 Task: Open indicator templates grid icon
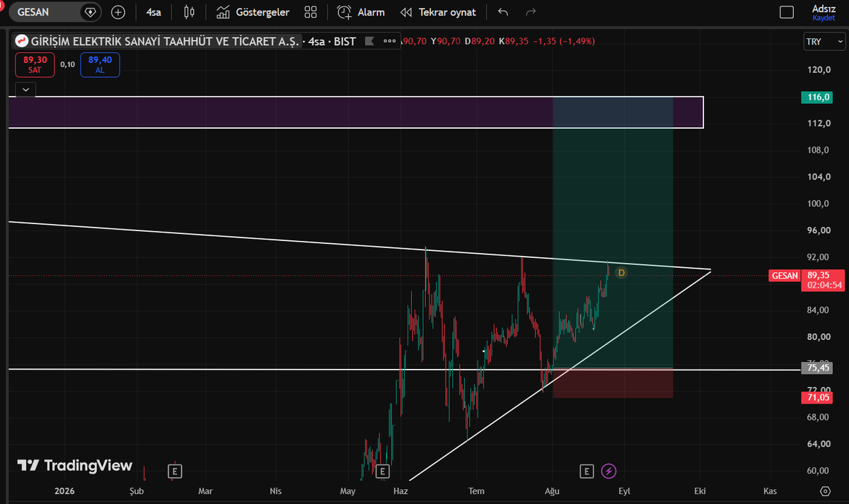click(311, 12)
